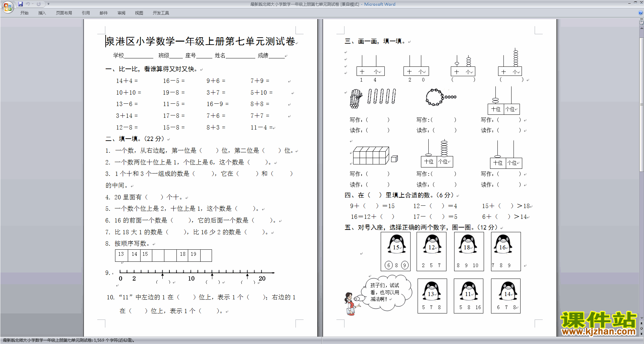Select the bundle of sticks picture

click(x=356, y=99)
